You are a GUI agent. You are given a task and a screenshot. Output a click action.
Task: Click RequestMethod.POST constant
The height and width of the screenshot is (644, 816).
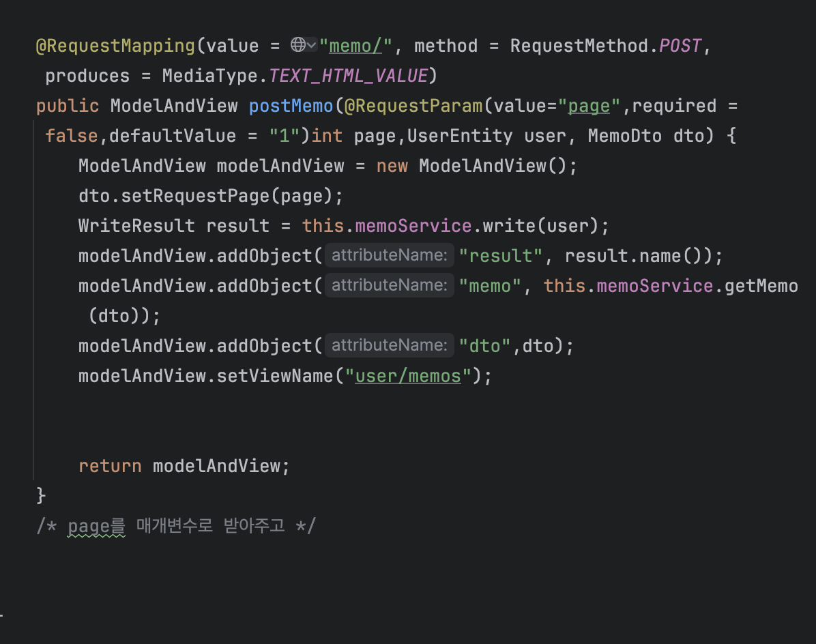[x=606, y=46]
